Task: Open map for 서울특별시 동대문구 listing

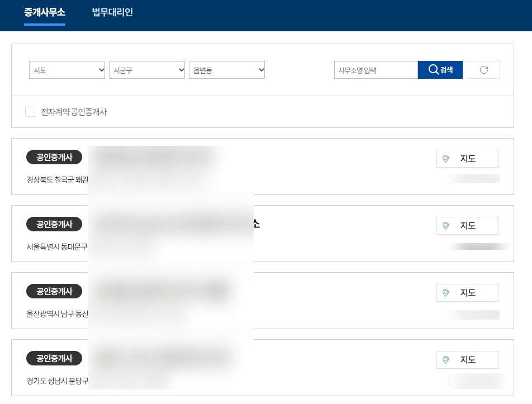Action: [468, 226]
